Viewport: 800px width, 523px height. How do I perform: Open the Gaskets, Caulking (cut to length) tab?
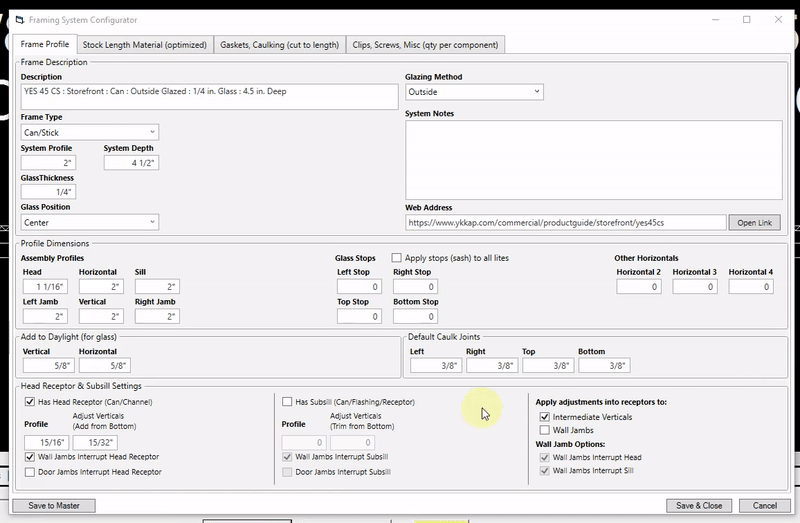(280, 45)
